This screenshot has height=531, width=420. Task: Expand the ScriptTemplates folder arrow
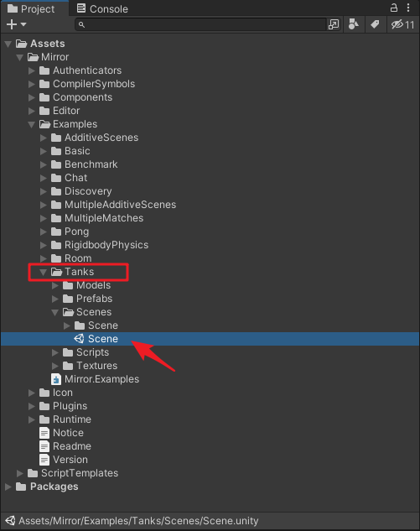coord(19,473)
